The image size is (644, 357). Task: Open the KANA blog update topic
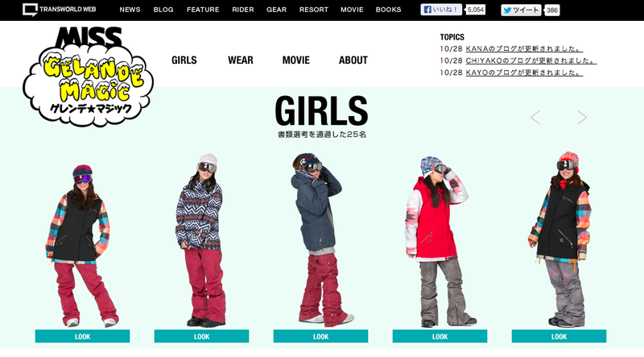[524, 48]
